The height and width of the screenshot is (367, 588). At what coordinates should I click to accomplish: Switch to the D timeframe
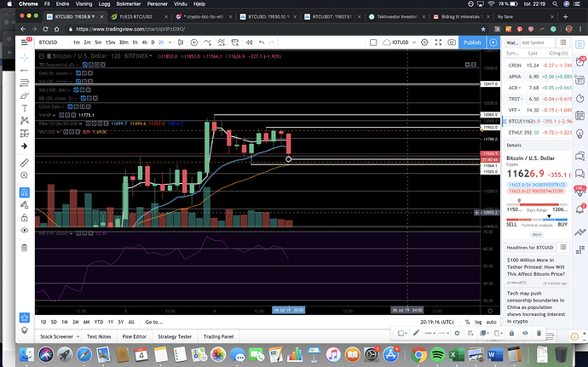[x=153, y=43]
